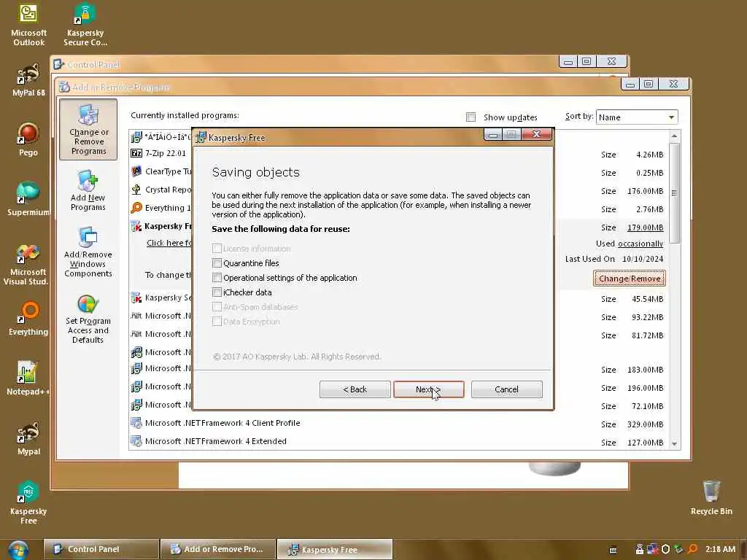Select the Microsoft .NET Framework 4 Client Profile row
The image size is (747, 560).
pos(399,424)
